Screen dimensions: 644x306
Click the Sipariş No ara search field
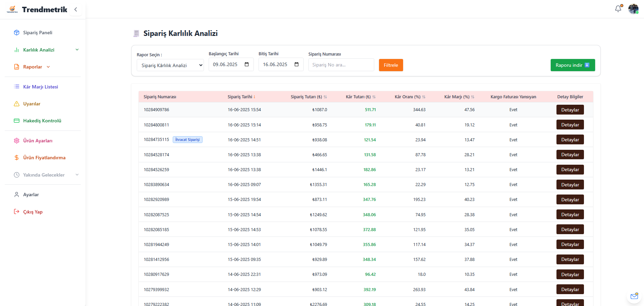(x=341, y=65)
